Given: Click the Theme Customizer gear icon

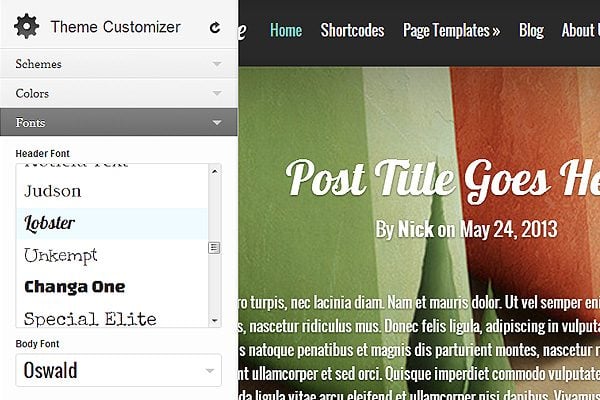Looking at the screenshot, I should 26,27.
